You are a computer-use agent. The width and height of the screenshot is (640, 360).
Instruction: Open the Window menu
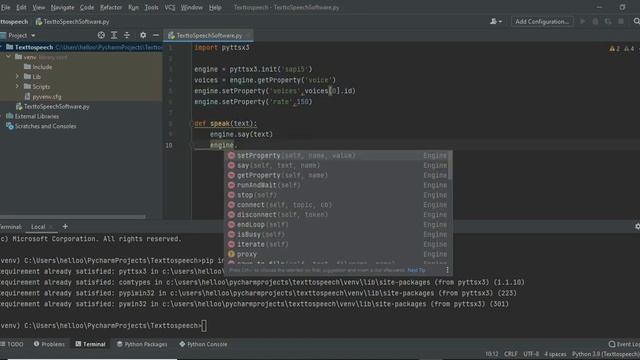pos(192,7)
